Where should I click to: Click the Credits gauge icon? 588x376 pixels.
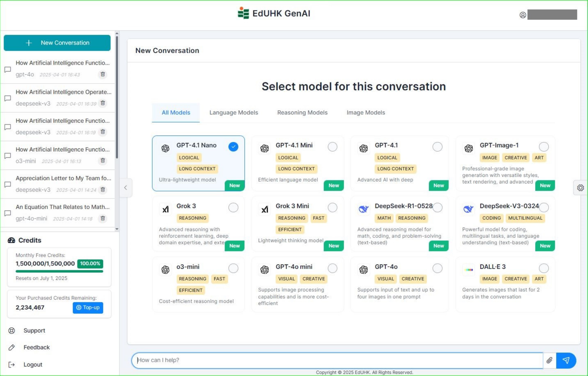click(x=11, y=240)
